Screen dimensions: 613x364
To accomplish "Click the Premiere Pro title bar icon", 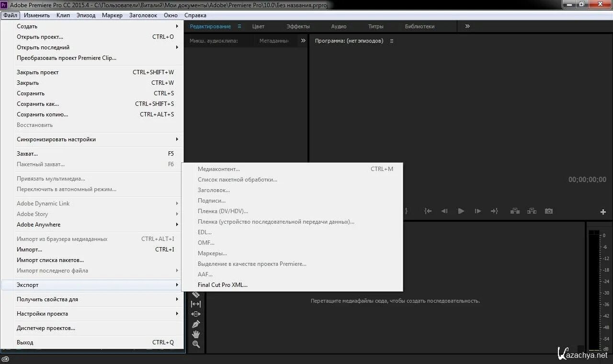I will tap(4, 4).
